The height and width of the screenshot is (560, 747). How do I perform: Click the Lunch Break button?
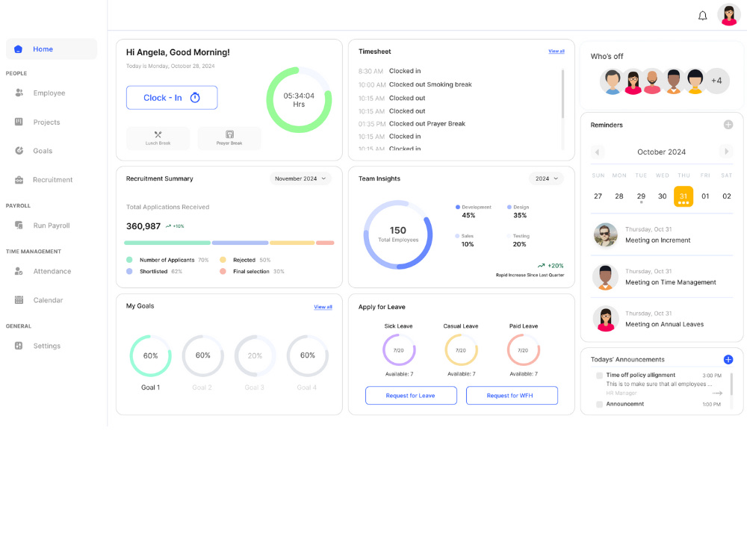(x=158, y=138)
